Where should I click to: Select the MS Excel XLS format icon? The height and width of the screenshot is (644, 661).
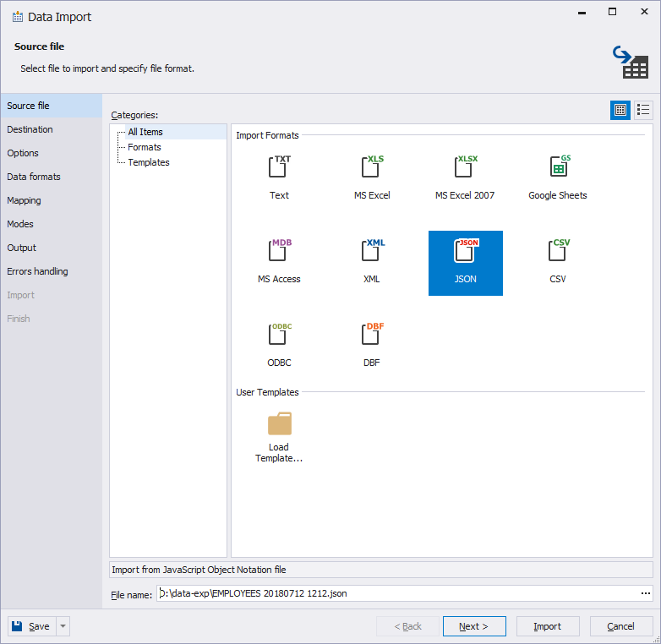pyautogui.click(x=372, y=166)
